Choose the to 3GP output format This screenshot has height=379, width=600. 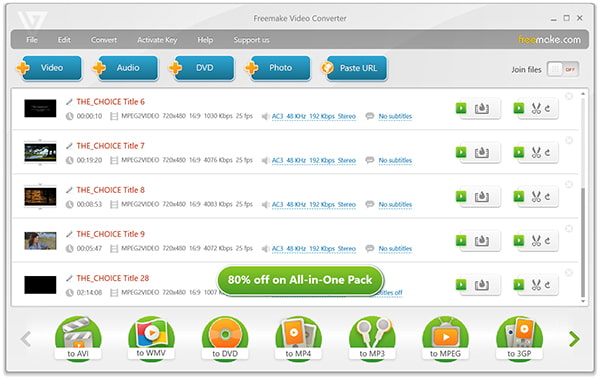pos(519,338)
